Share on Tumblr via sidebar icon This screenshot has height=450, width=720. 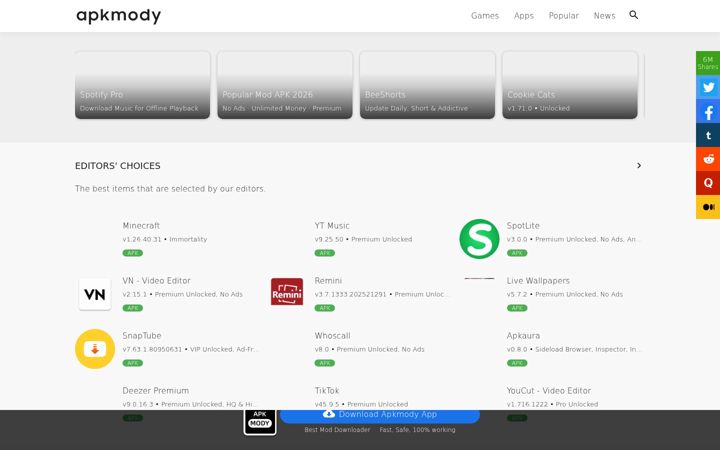point(708,135)
